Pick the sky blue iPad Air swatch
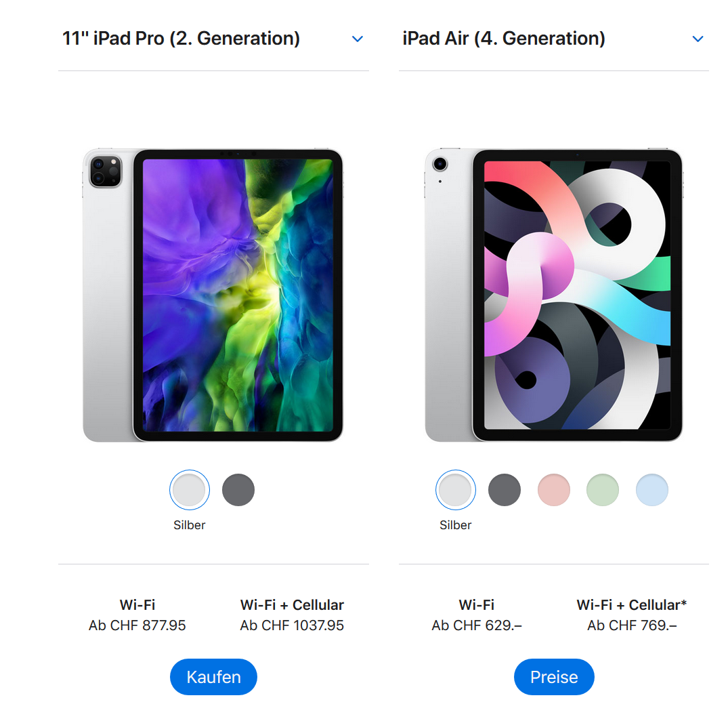The image size is (728, 702). [652, 490]
